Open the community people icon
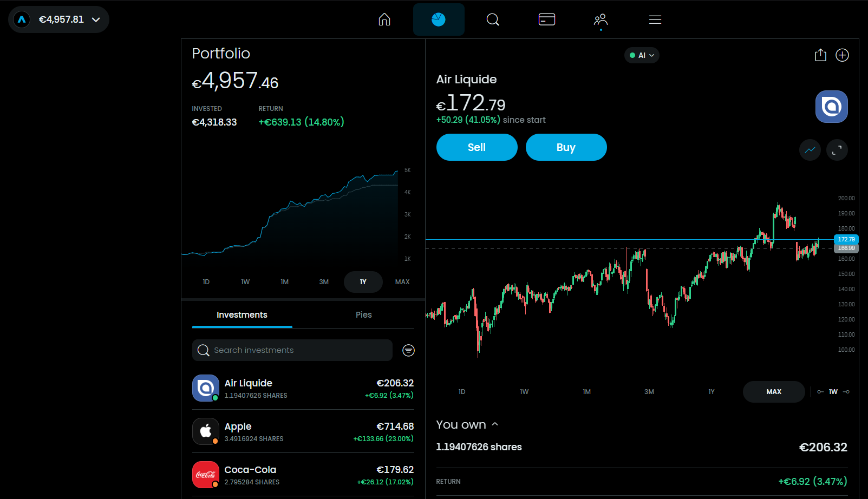Screen dimensions: 868x499 coord(601,20)
